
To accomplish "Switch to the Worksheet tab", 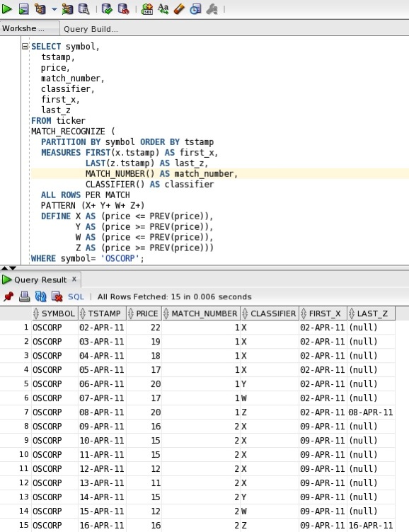I will click(30, 28).
